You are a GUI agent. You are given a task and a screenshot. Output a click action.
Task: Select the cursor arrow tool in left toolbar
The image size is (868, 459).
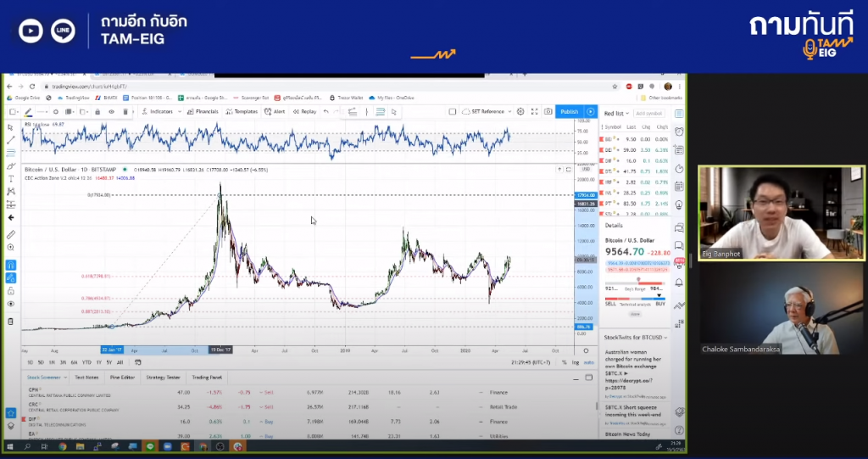tap(10, 127)
